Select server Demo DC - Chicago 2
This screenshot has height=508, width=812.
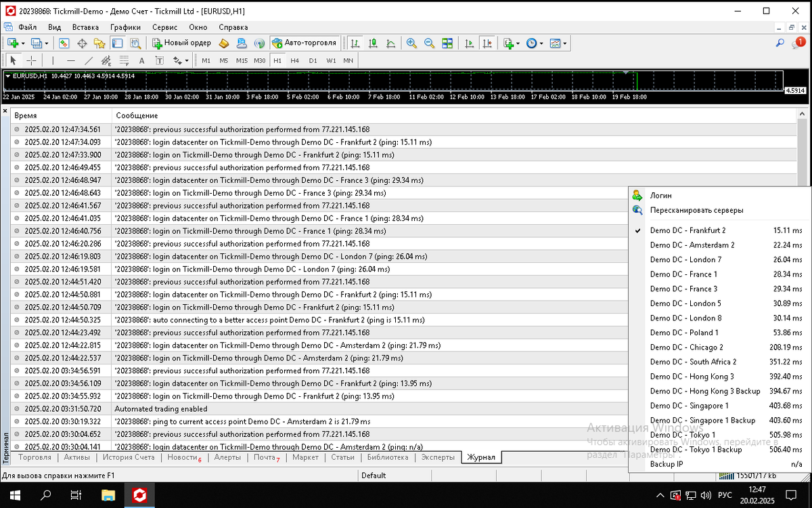coord(719,347)
